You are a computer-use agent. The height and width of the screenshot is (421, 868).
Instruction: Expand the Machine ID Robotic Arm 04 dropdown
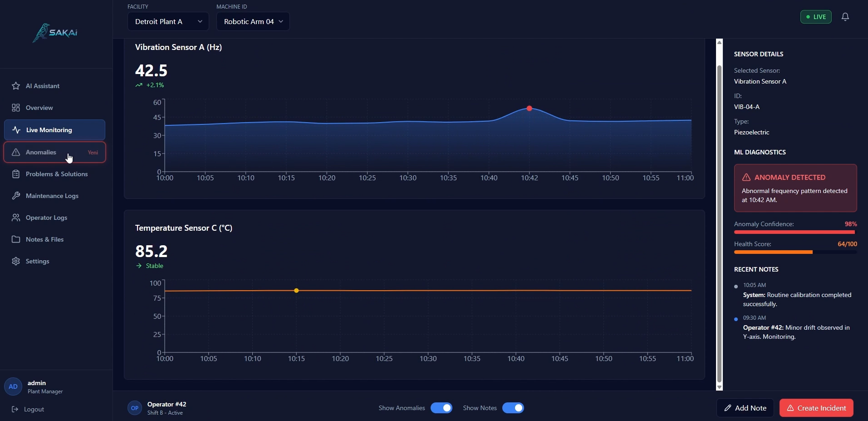click(x=253, y=21)
